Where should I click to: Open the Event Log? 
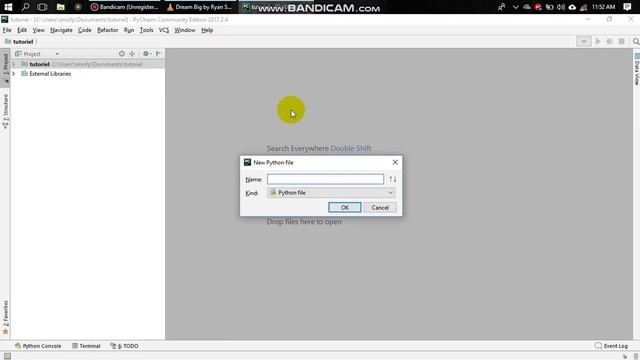coord(611,346)
